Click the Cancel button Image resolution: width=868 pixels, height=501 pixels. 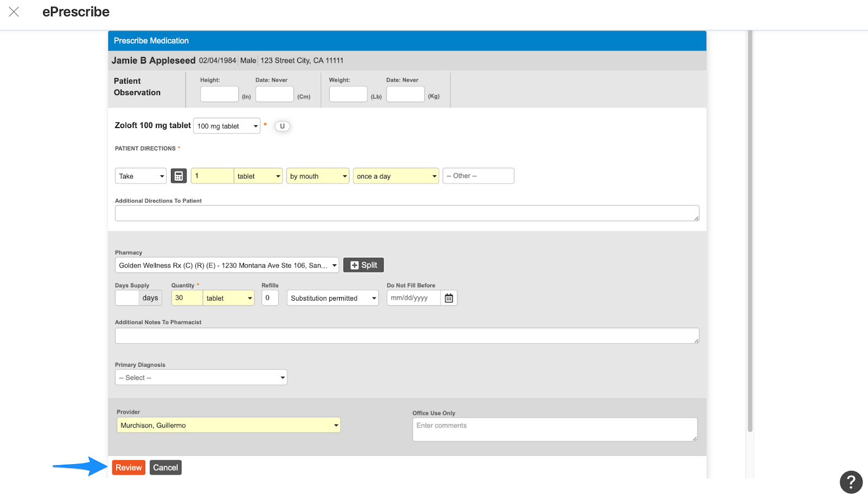click(165, 467)
